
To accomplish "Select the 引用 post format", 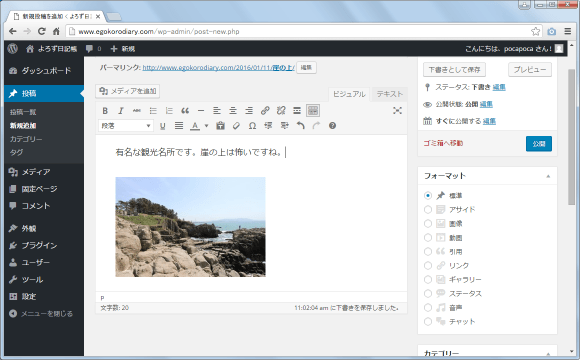I will click(428, 252).
